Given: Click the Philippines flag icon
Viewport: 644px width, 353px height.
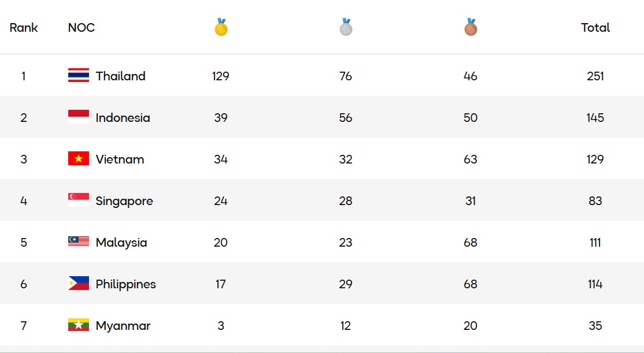Looking at the screenshot, I should (79, 284).
